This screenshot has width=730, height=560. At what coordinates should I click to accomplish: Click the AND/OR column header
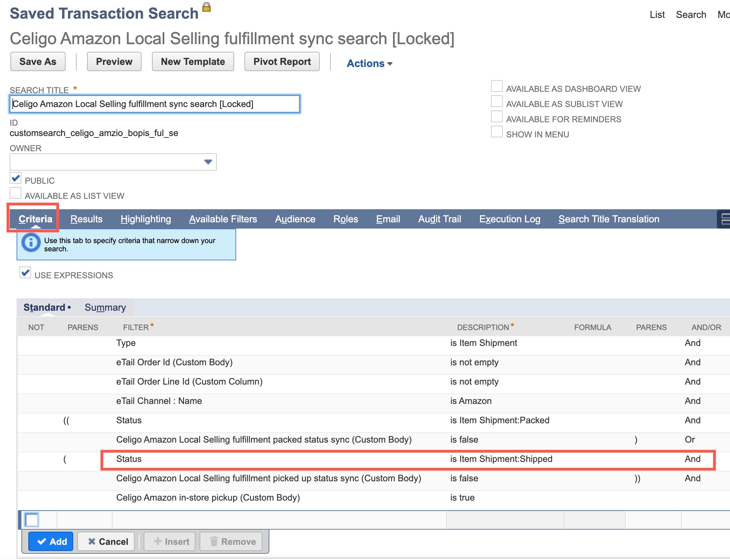coord(706,327)
